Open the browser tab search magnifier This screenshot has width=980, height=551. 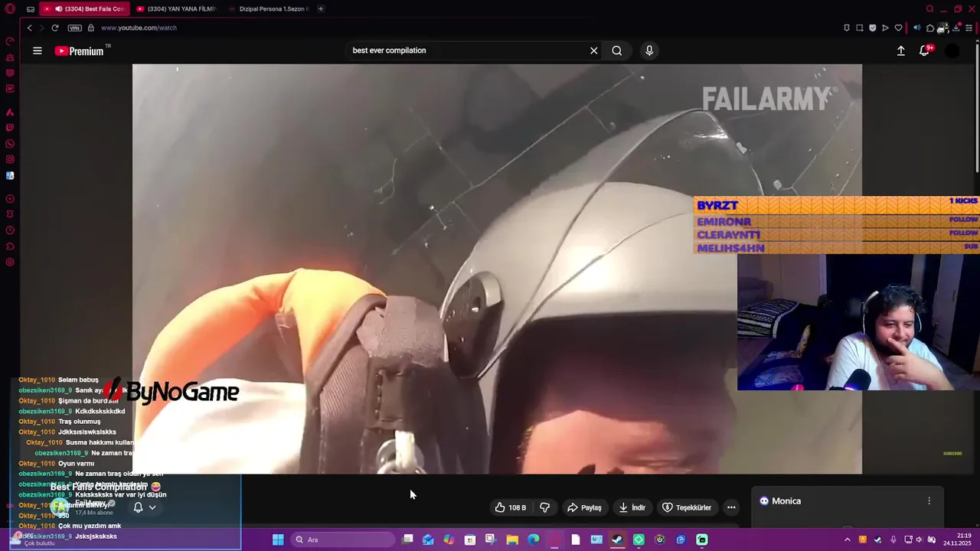(x=929, y=9)
